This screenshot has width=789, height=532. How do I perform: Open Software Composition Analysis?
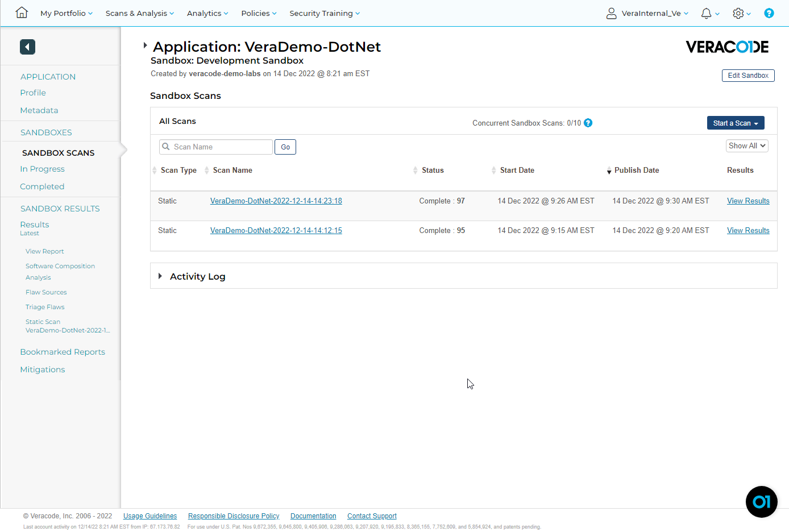(x=60, y=272)
